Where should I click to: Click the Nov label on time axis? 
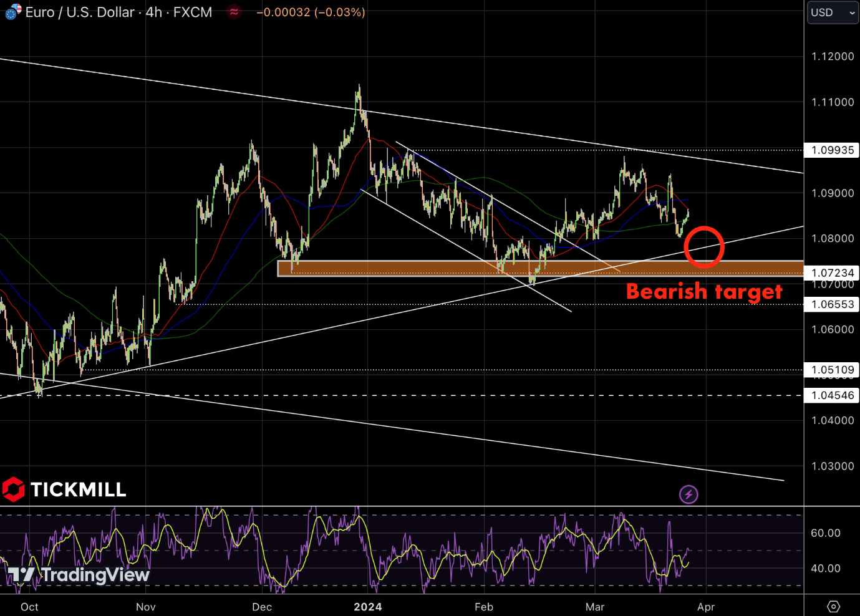pos(146,607)
